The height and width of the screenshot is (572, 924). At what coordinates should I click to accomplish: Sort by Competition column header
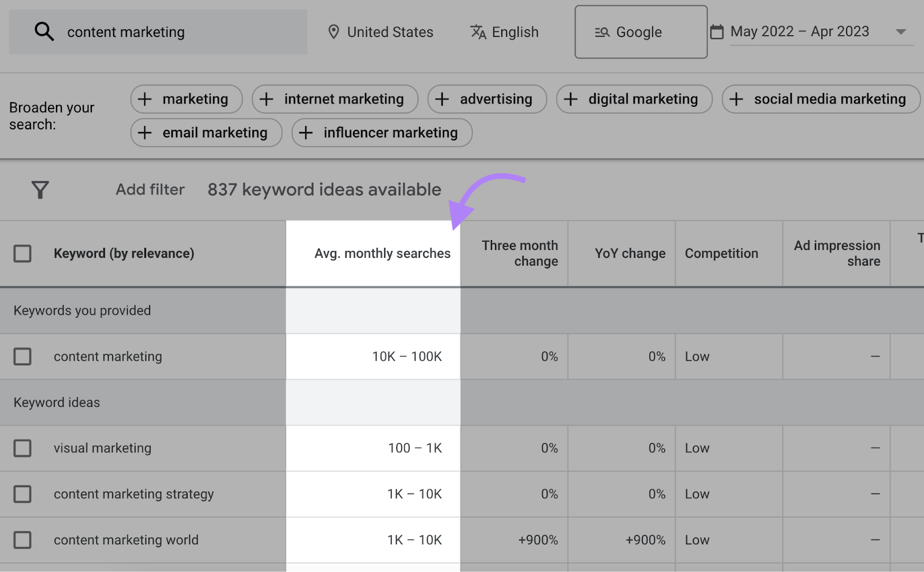(721, 253)
